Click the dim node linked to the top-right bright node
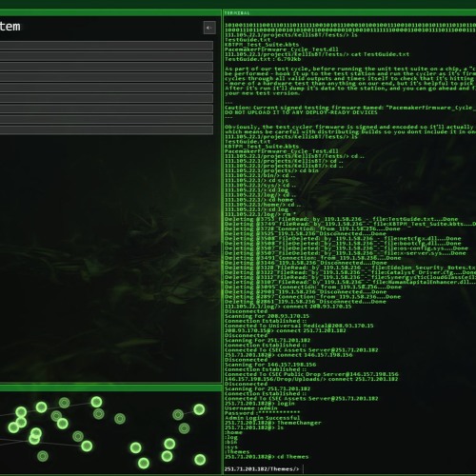 pos(178,414)
